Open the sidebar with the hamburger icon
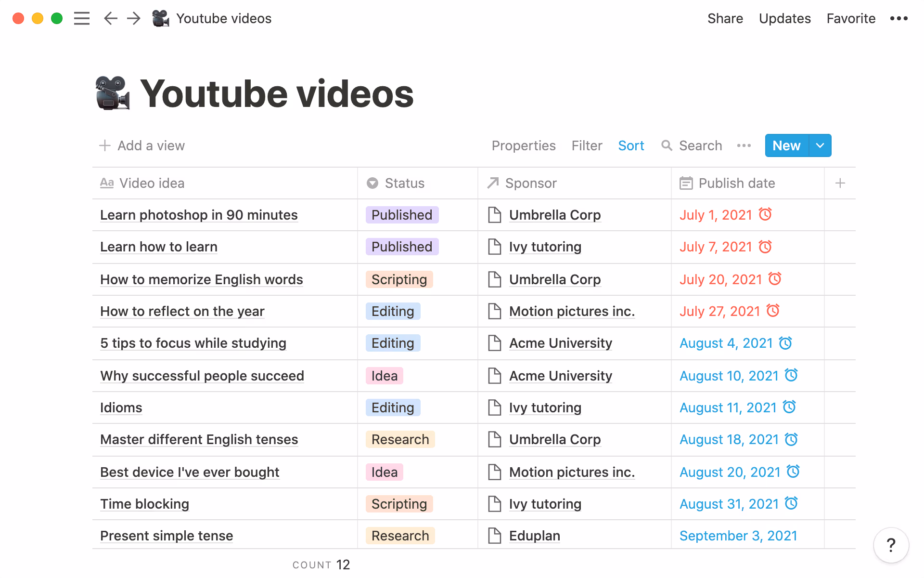924x578 pixels. pyautogui.click(x=82, y=18)
